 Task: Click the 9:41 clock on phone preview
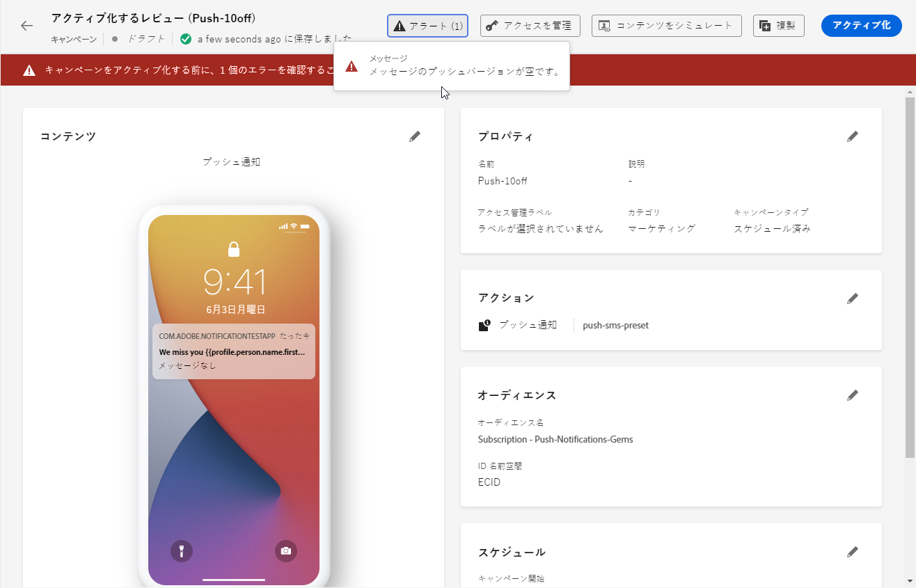(235, 283)
